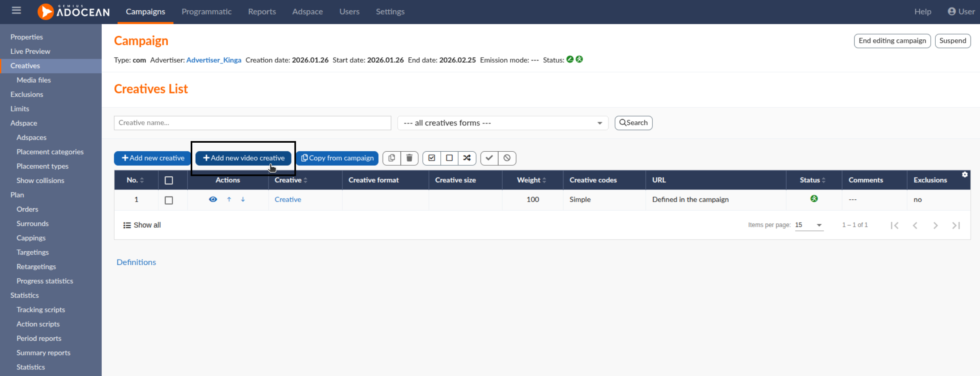Click the checkmark activate icon
This screenshot has height=376, width=980.
tap(489, 158)
